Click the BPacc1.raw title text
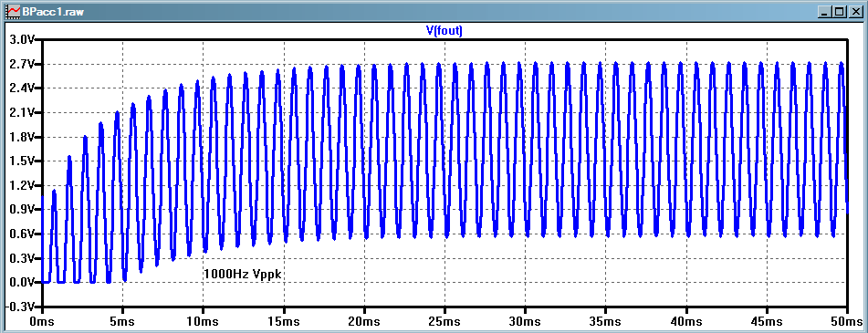 [53, 11]
